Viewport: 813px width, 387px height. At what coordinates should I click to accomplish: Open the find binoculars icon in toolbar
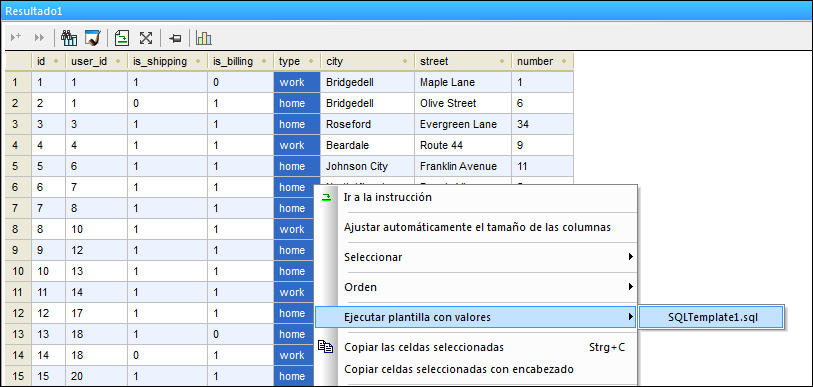[69, 37]
